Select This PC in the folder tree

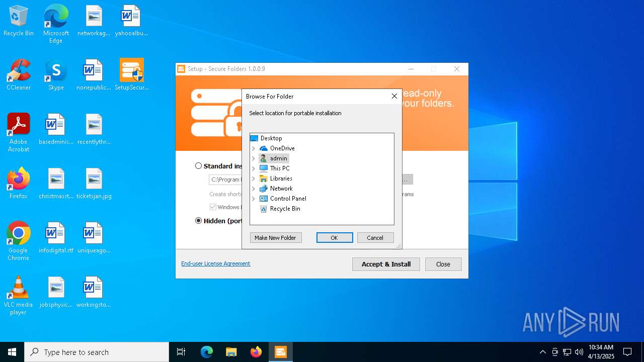pyautogui.click(x=275, y=168)
